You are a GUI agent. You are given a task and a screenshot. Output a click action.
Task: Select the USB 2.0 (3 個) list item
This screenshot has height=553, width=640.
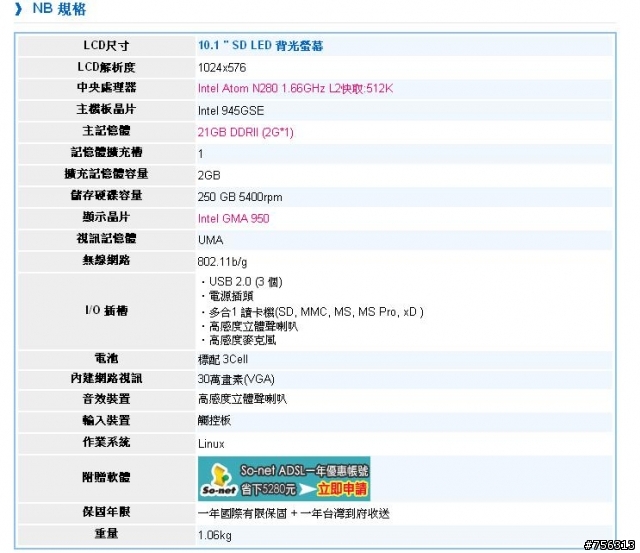tap(245, 282)
